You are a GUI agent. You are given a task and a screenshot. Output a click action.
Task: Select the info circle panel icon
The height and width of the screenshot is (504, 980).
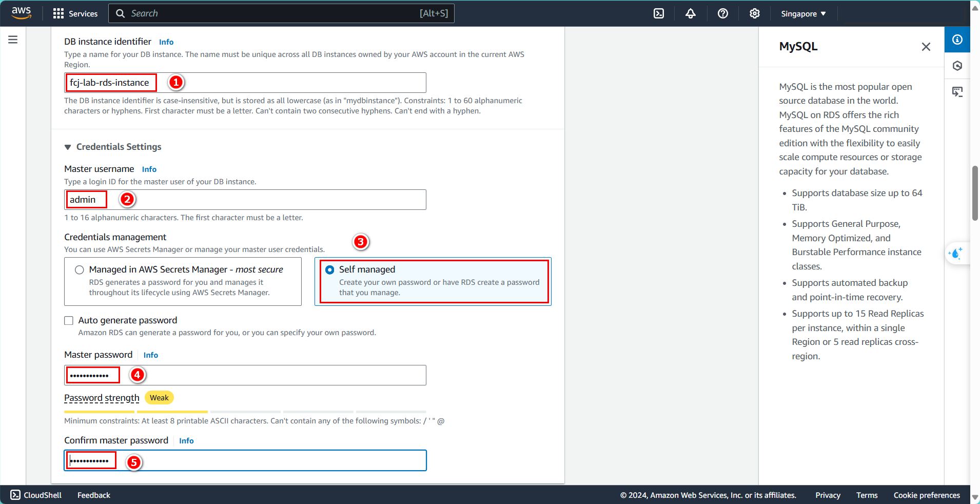click(957, 40)
